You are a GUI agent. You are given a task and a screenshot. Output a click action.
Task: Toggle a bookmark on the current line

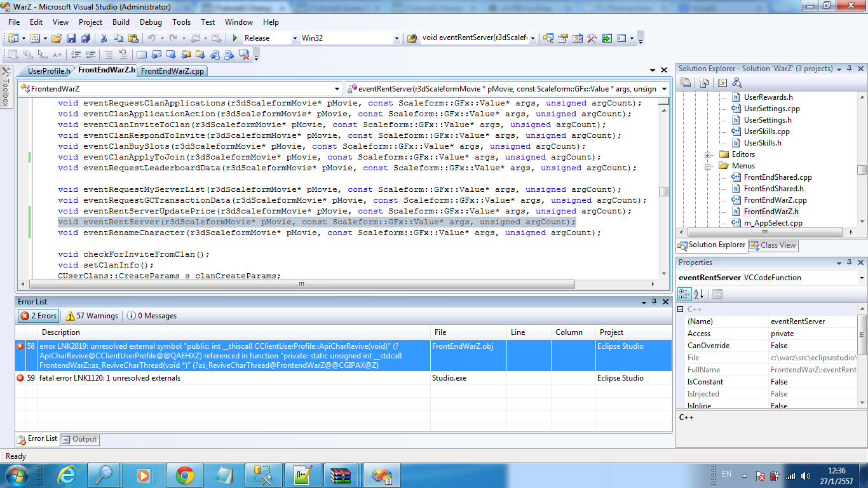[x=141, y=55]
